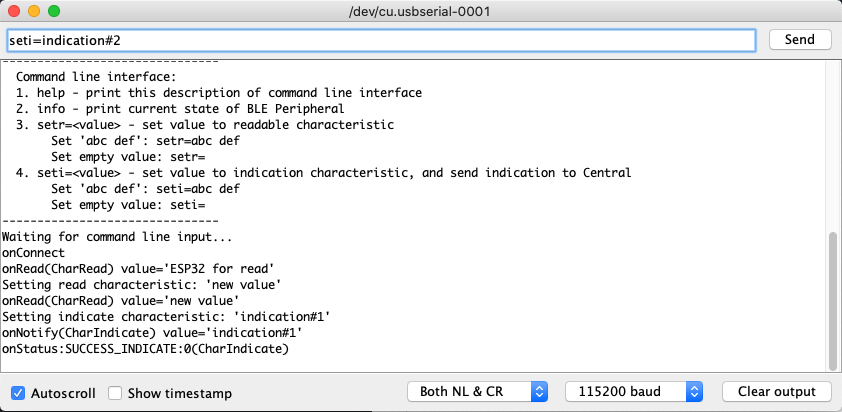Open the 115200 baud rate dropdown

pyautogui.click(x=634, y=392)
